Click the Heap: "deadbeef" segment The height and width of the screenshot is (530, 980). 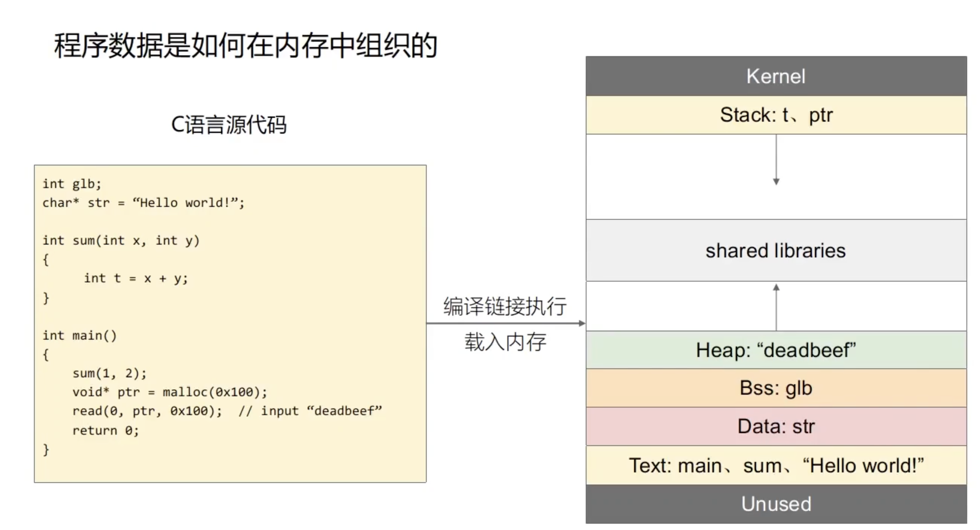(776, 350)
